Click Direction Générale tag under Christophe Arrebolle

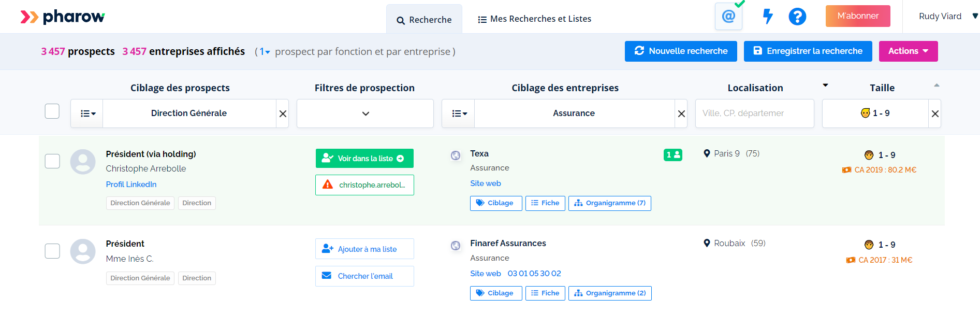[x=140, y=203]
